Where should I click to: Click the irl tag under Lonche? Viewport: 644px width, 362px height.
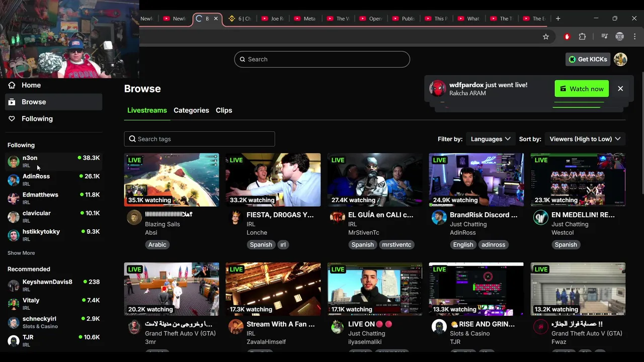coord(283,245)
